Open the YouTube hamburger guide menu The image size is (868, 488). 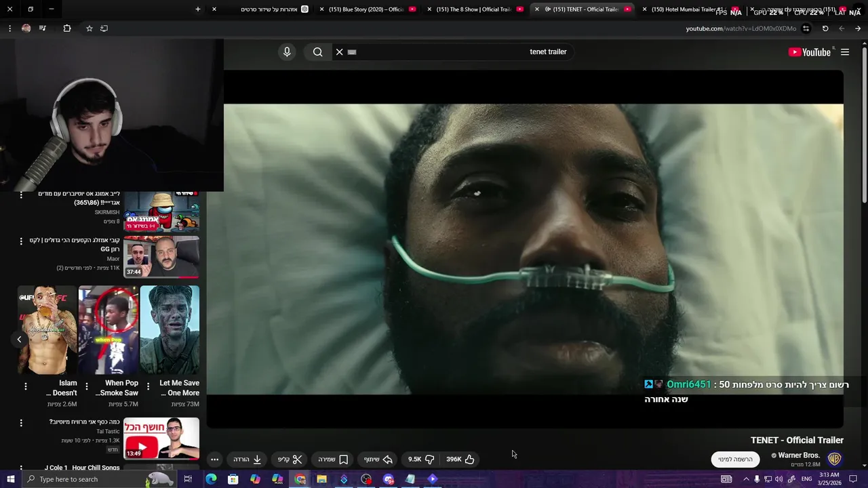click(845, 52)
